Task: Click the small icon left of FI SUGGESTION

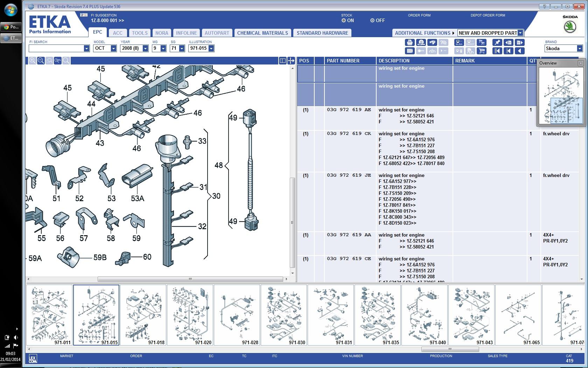Action: tap(84, 15)
